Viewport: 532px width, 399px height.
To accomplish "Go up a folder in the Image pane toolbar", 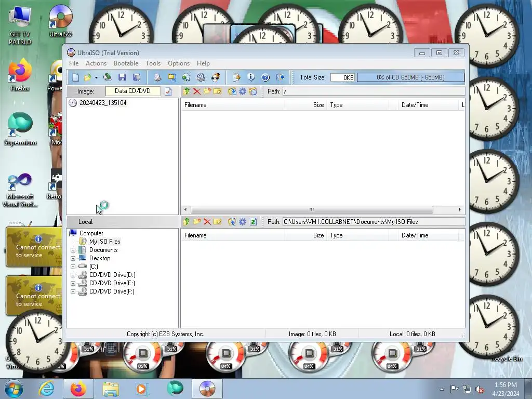I will point(186,91).
